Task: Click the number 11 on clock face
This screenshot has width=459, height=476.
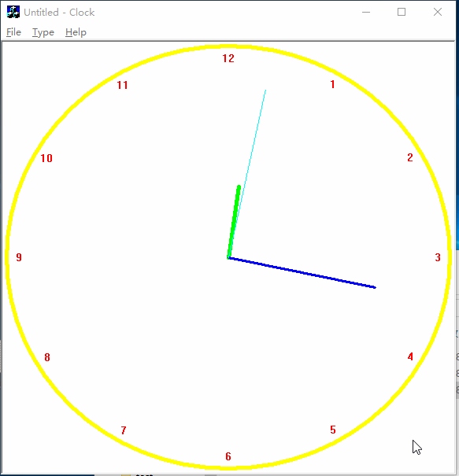Action: [122, 85]
